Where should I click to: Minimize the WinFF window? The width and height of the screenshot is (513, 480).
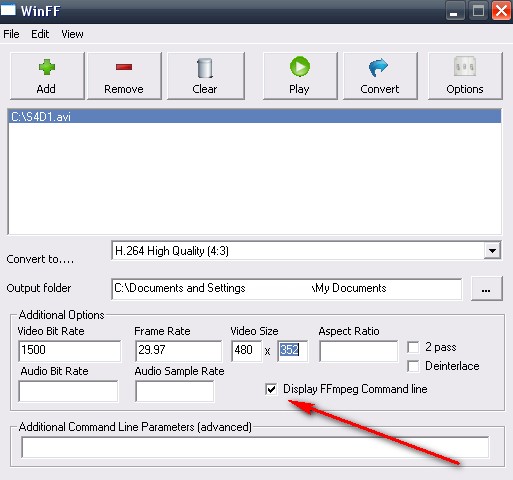click(454, 11)
